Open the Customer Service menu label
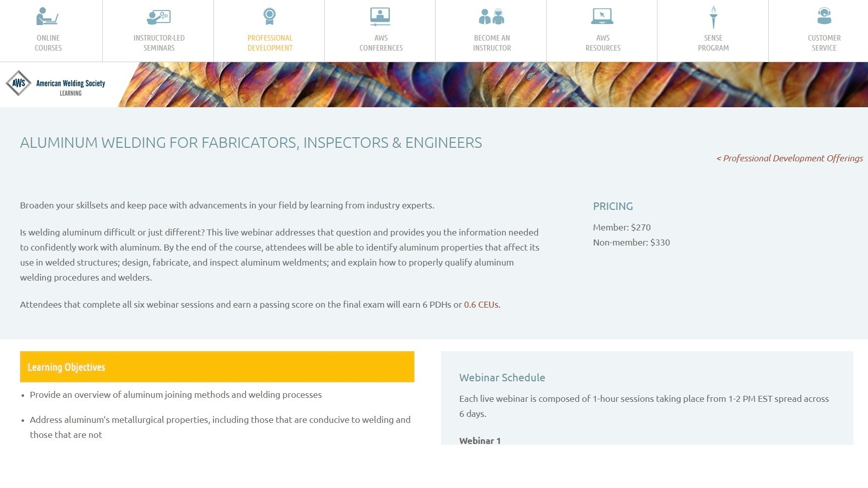Screen dimensions: 868x488 tap(824, 43)
